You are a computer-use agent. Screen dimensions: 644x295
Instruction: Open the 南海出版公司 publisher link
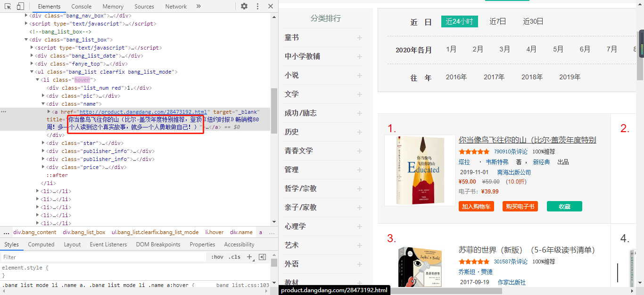tap(514, 172)
